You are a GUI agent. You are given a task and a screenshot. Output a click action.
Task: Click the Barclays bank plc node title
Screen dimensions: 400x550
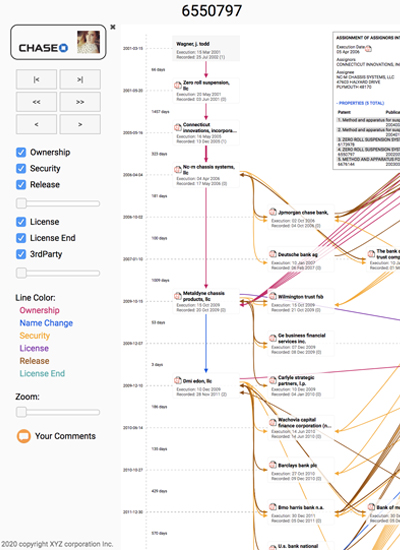pyautogui.click(x=298, y=465)
